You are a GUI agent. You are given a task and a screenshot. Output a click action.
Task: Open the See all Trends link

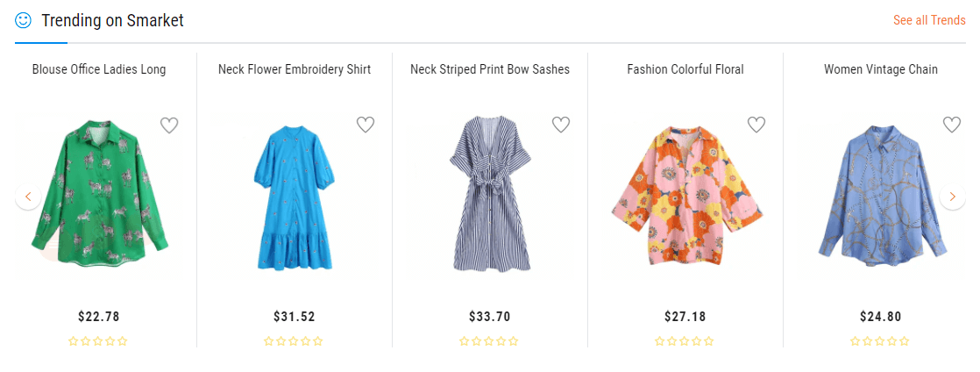coord(929,20)
